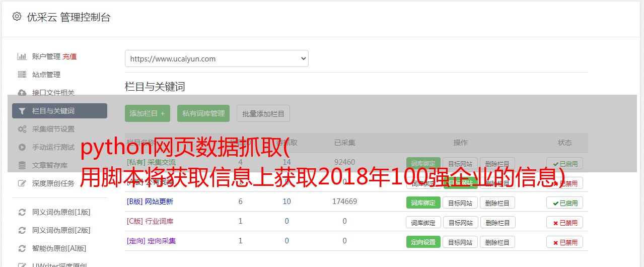Click the gears icon for 采集细节设置
Screen dimensions: 644x267
[x=22, y=129]
